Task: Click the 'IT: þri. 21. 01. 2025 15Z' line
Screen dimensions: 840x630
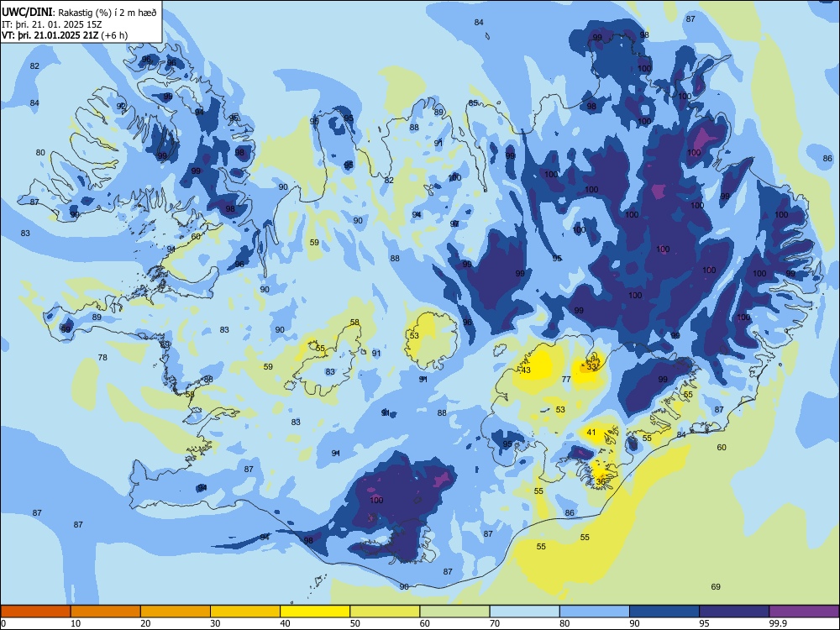Action: coord(52,24)
